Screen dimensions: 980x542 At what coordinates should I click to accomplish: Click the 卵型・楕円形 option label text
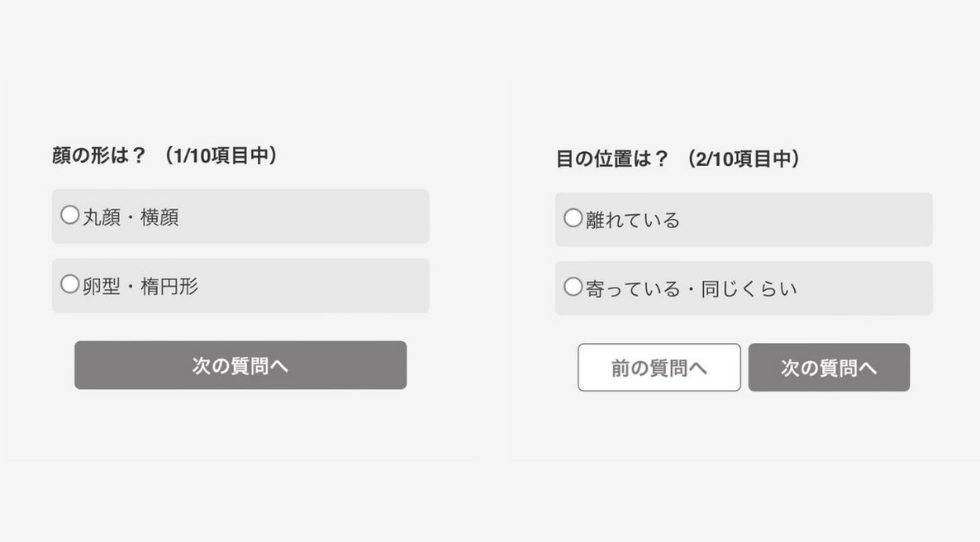[140, 287]
